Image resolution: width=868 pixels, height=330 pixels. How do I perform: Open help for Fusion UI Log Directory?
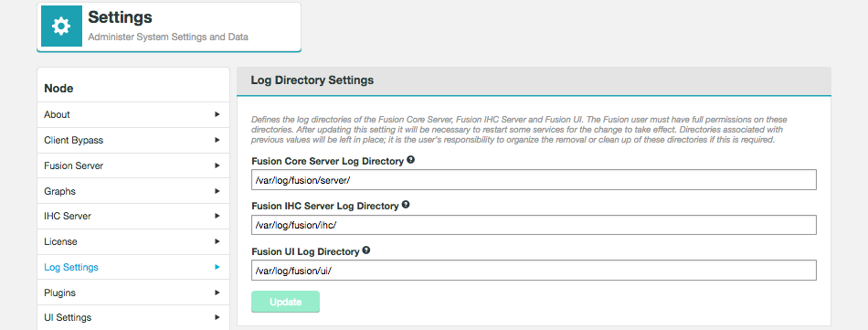coord(365,250)
